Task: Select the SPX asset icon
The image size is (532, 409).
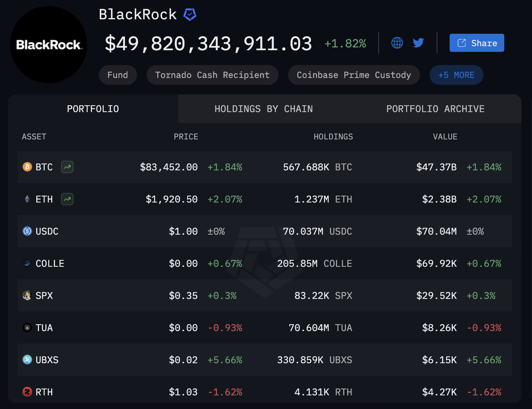Action: coord(27,295)
